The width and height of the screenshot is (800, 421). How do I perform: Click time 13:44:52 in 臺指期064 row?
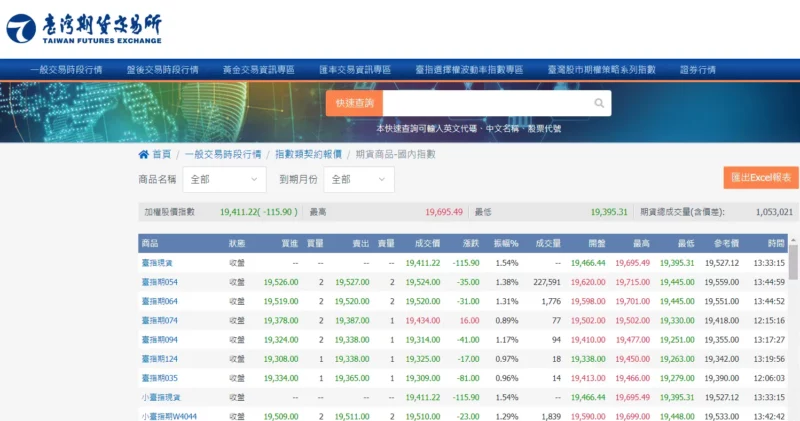[x=769, y=301]
